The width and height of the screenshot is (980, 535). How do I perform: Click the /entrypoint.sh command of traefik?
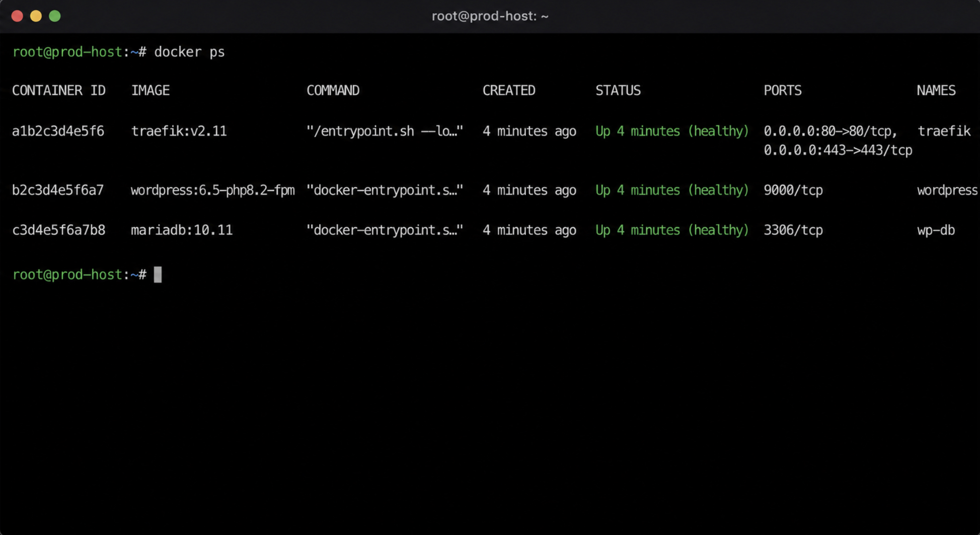[x=385, y=131]
